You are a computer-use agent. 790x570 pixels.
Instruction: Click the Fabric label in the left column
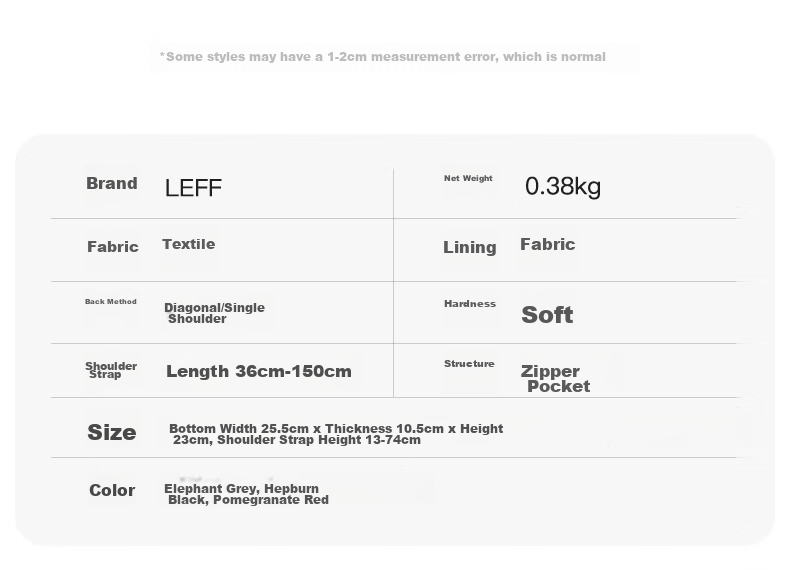click(113, 246)
